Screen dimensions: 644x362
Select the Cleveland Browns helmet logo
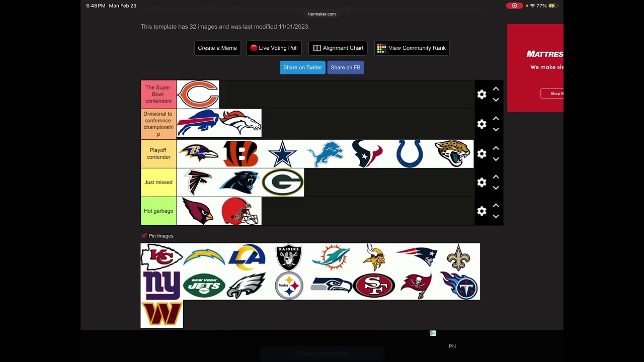click(240, 211)
